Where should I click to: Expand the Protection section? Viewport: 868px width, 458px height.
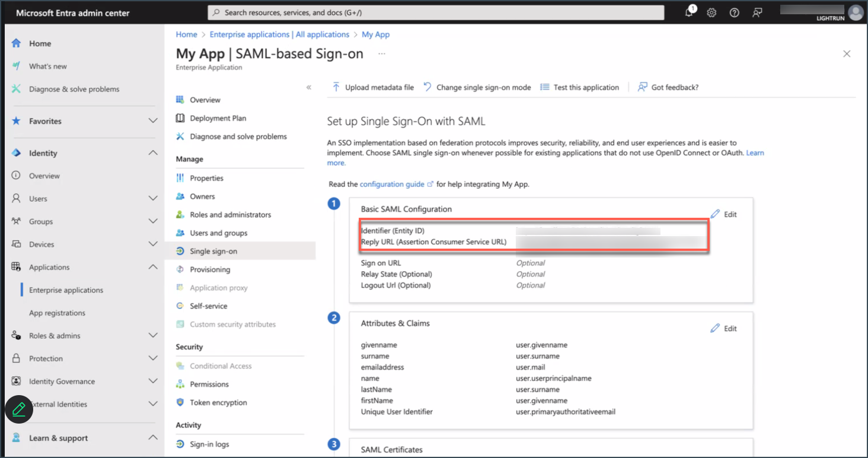(x=152, y=358)
